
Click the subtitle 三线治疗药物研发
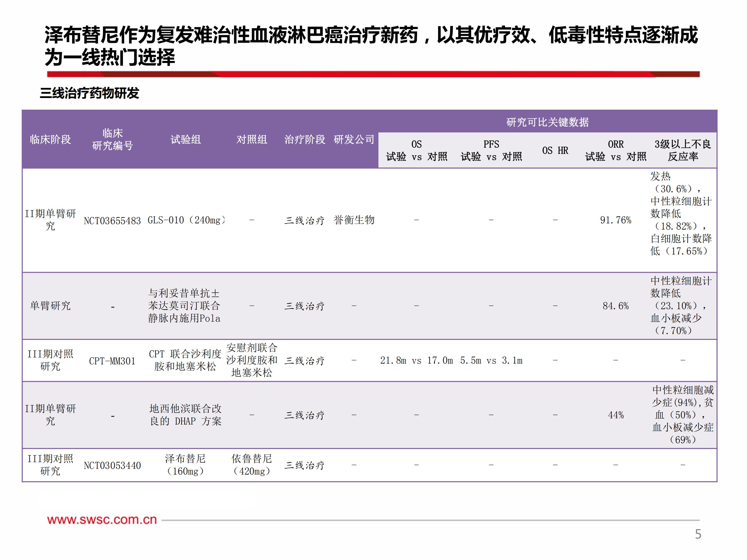click(x=89, y=93)
